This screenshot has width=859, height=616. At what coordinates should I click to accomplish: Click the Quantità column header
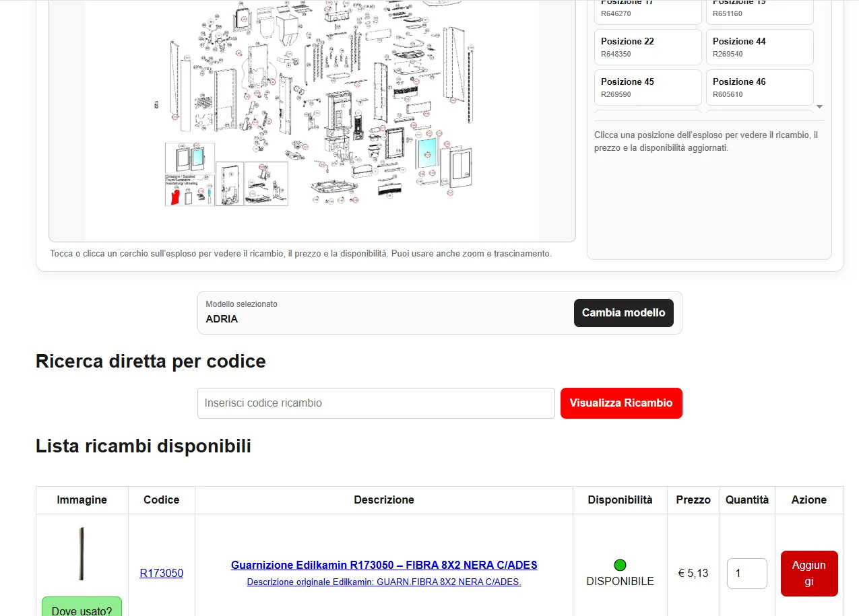point(747,500)
